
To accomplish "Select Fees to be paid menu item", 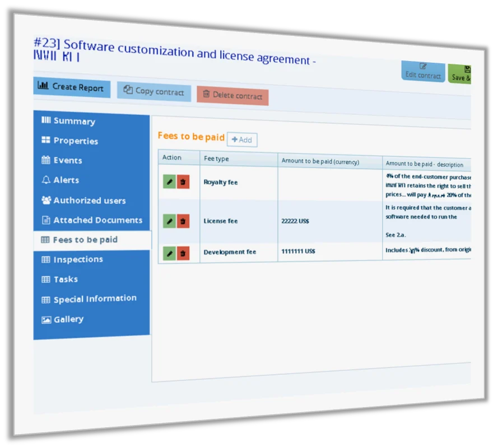I will pyautogui.click(x=92, y=240).
